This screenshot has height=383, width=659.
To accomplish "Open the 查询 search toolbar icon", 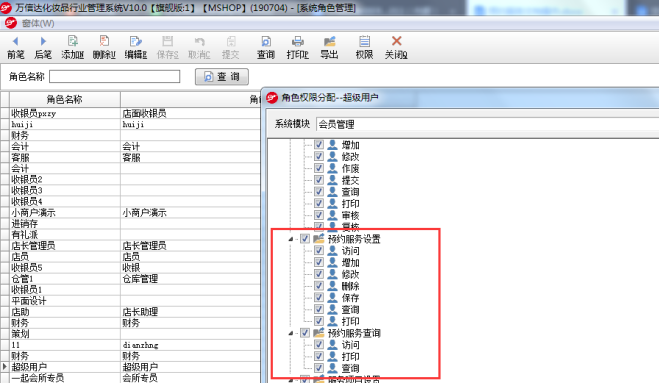I will click(266, 47).
